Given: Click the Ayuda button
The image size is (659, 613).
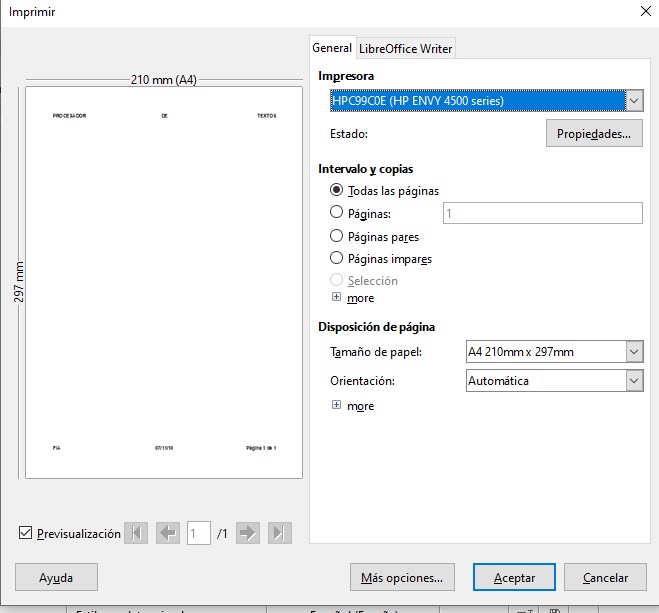Looking at the screenshot, I should point(56,577).
